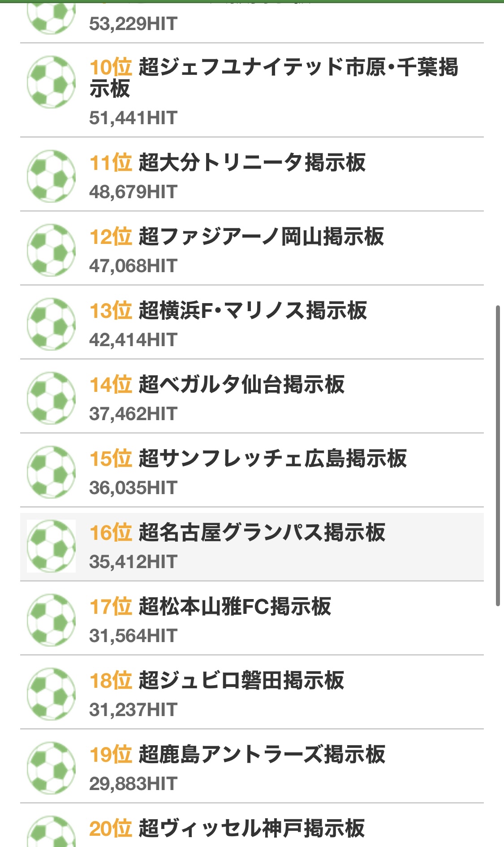
Task: Tap soccer ball icon beside 超ベガルタ仙台掲示板
Action: point(51,398)
